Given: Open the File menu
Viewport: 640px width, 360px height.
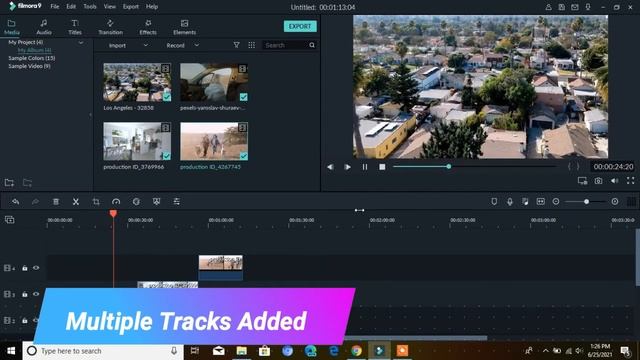Looking at the screenshot, I should click(x=55, y=7).
